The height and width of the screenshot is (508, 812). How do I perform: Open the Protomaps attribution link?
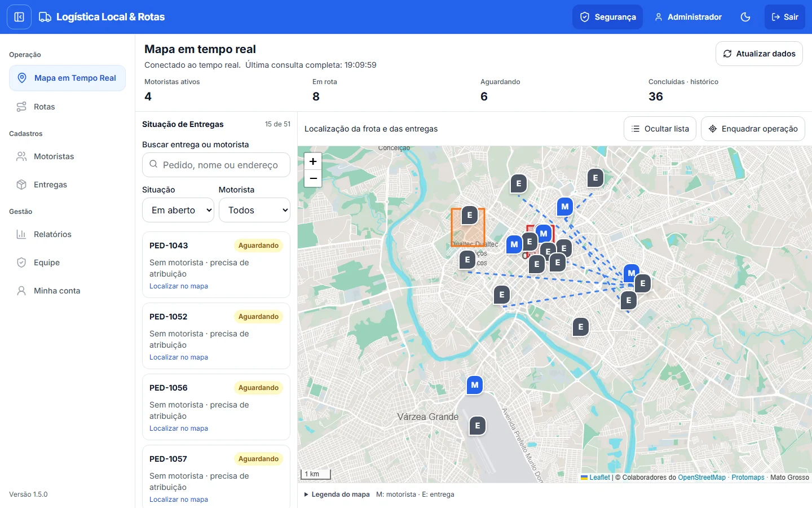point(748,478)
